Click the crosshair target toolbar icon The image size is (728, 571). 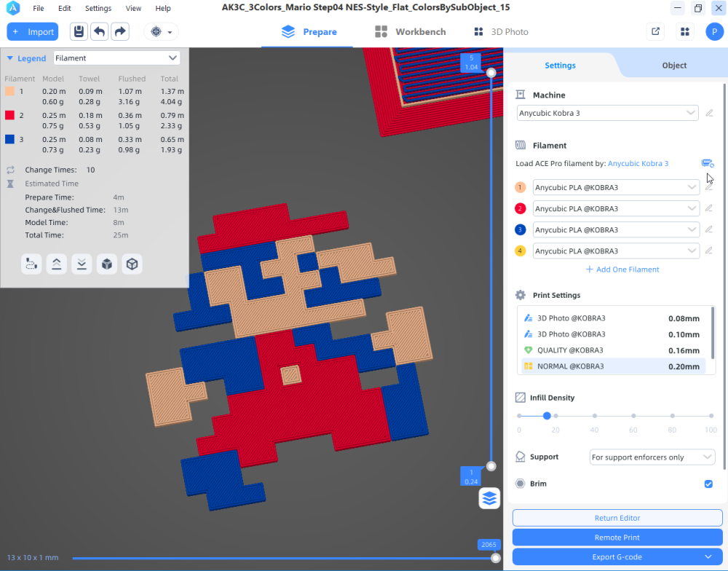tap(156, 31)
